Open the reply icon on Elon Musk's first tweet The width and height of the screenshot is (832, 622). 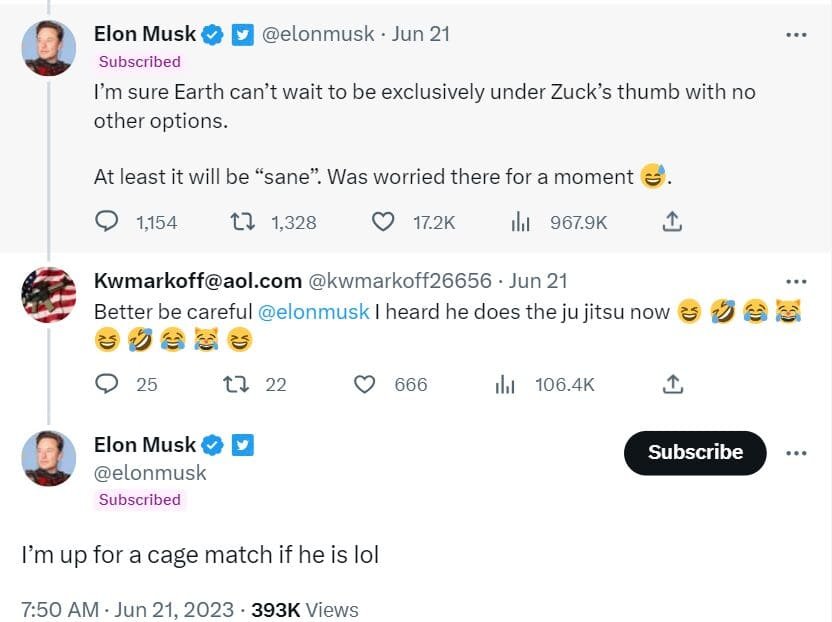tap(106, 222)
